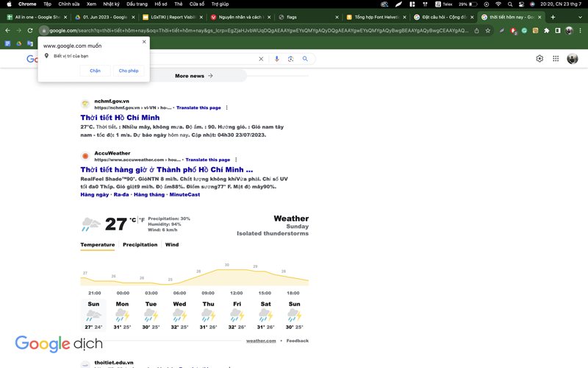Go back with the browser back arrow
The height and width of the screenshot is (368, 588).
[7, 30]
